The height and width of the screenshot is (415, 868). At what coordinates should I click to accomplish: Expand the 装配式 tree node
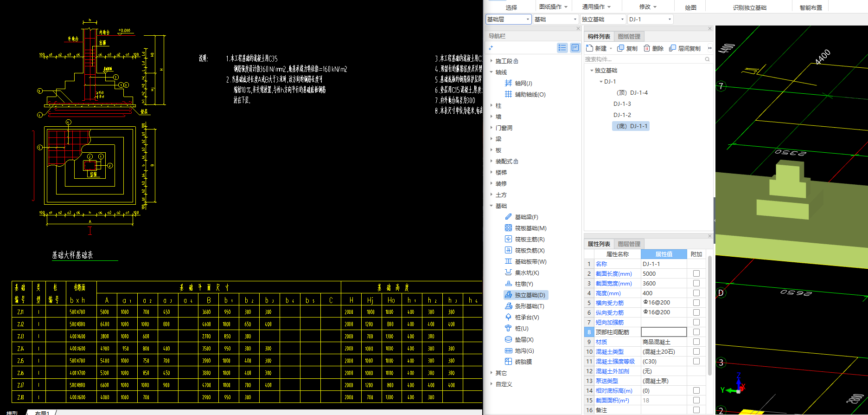491,161
